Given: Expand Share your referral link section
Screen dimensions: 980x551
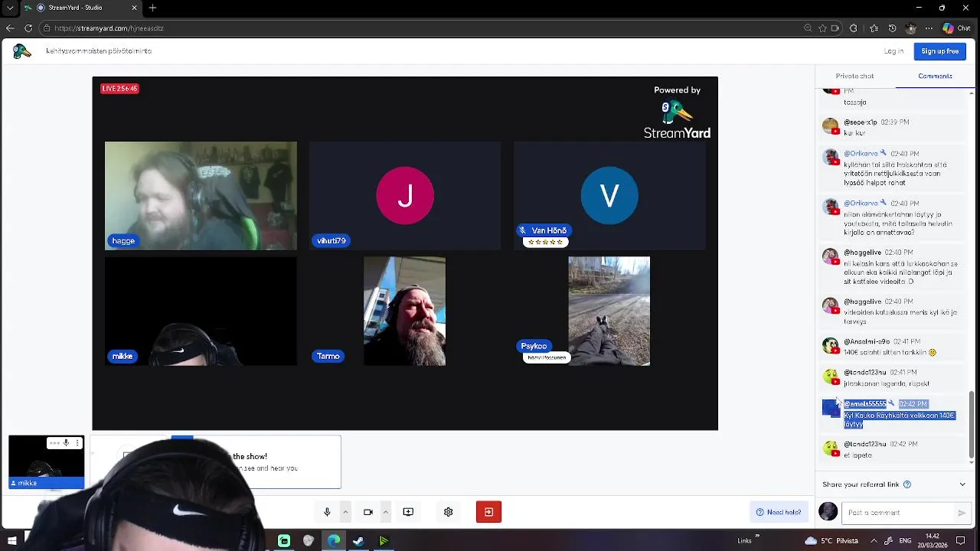Looking at the screenshot, I should point(962,484).
